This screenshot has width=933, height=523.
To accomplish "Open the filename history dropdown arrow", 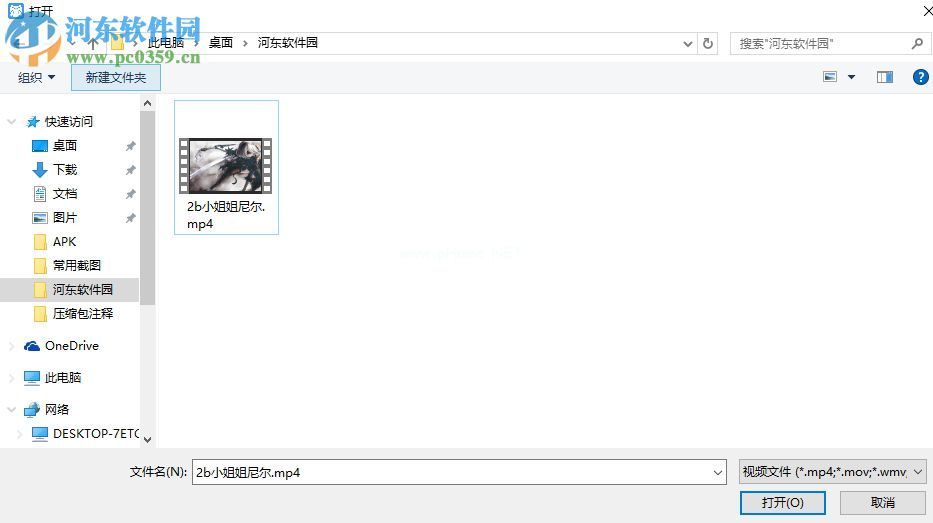I will click(717, 473).
